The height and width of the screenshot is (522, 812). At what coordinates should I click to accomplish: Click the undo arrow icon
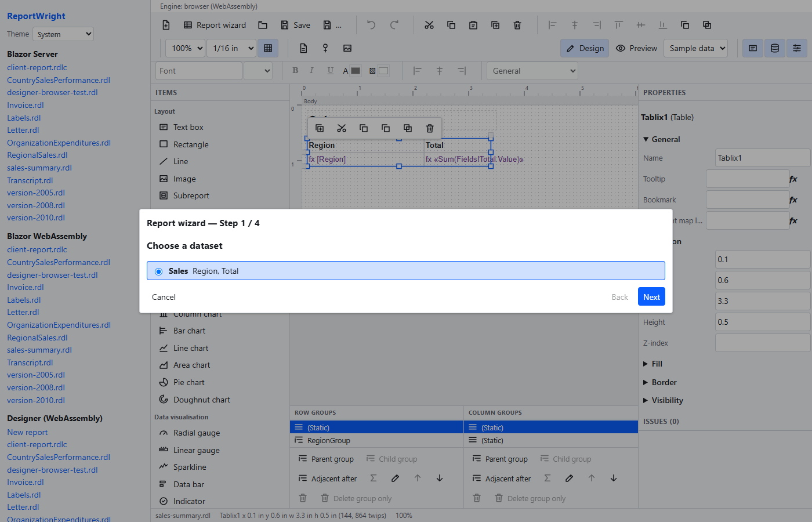click(371, 25)
